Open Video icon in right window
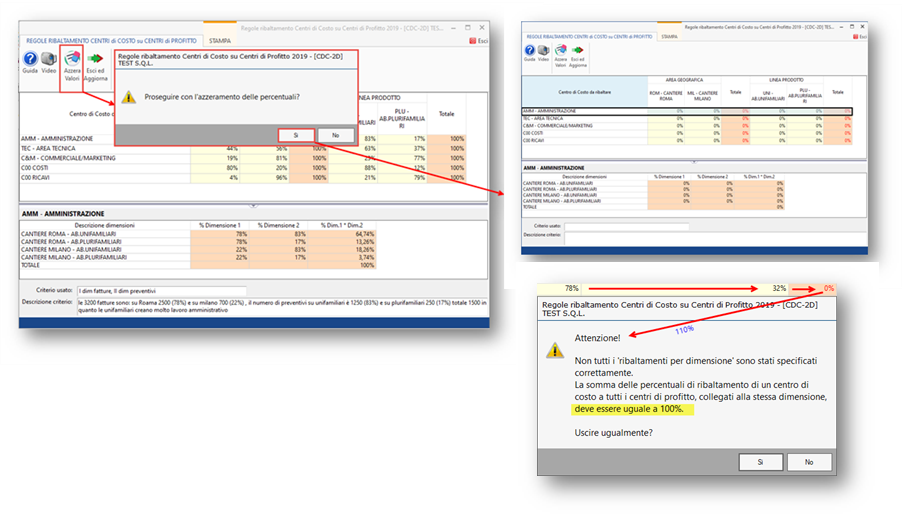 point(543,50)
